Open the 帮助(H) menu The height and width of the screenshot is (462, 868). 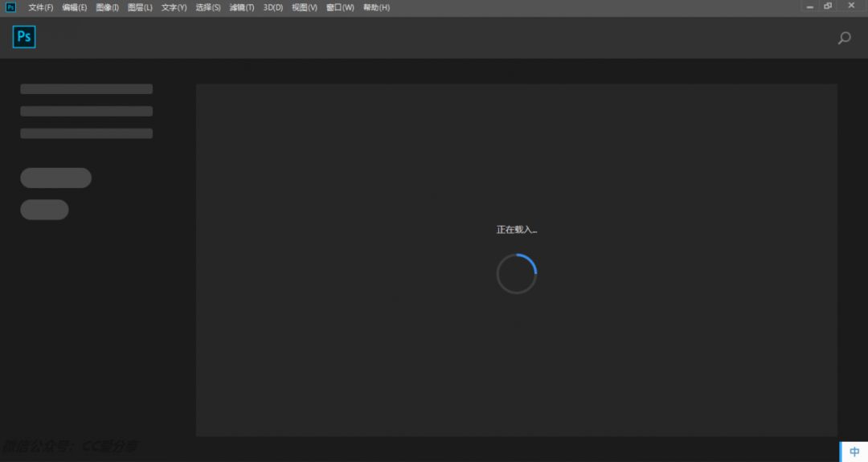(x=376, y=8)
